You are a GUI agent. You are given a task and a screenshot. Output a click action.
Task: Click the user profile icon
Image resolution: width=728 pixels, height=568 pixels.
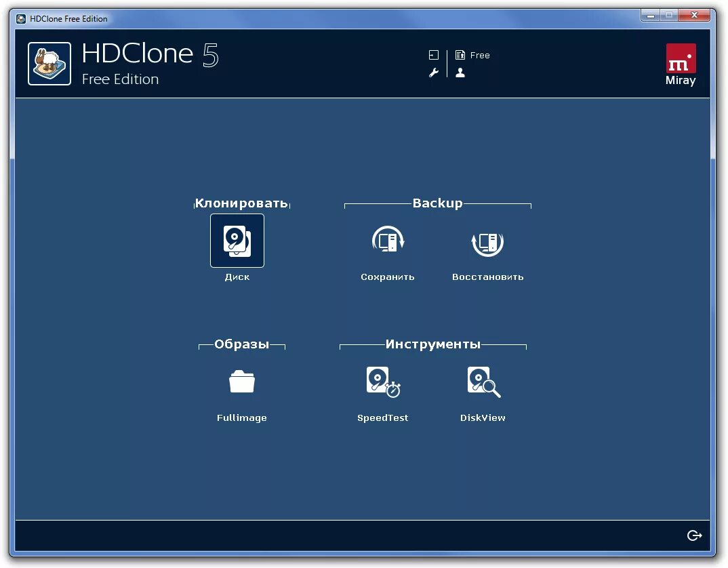coord(460,73)
